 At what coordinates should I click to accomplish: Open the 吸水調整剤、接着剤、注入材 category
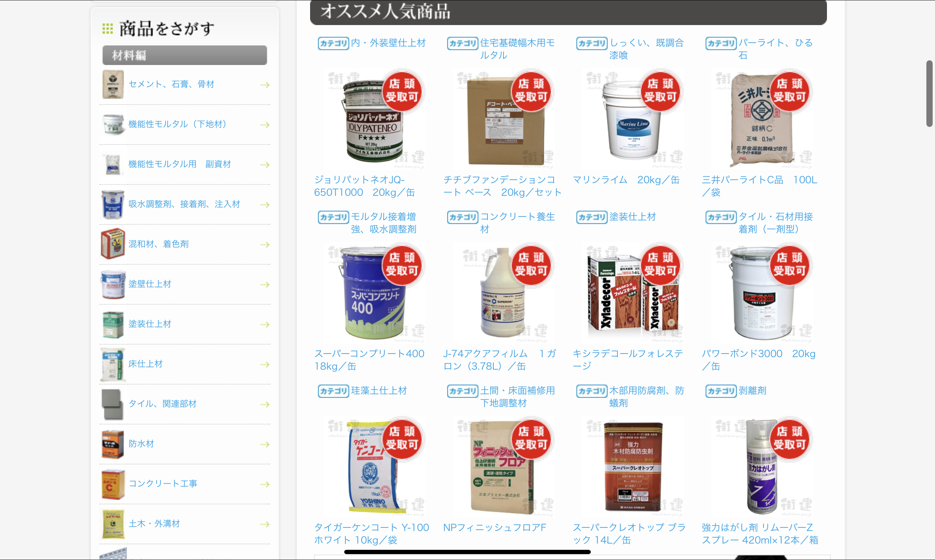(x=184, y=204)
